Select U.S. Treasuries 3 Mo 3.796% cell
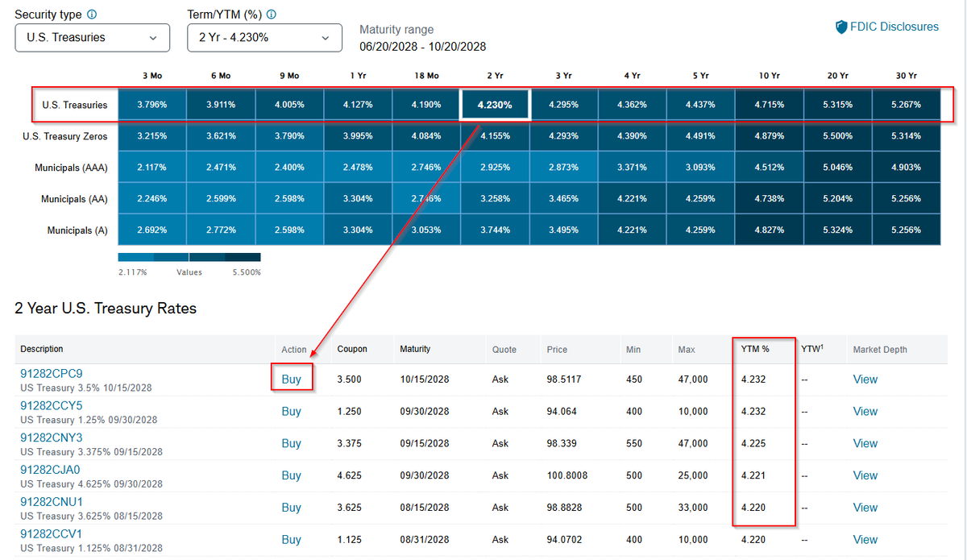The height and width of the screenshot is (560, 967). pyautogui.click(x=152, y=105)
